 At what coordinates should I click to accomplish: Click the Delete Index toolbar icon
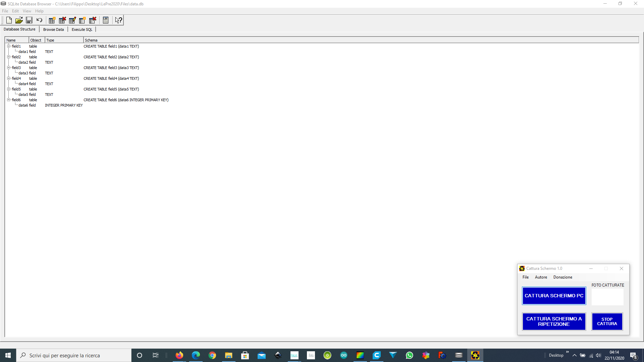(93, 20)
